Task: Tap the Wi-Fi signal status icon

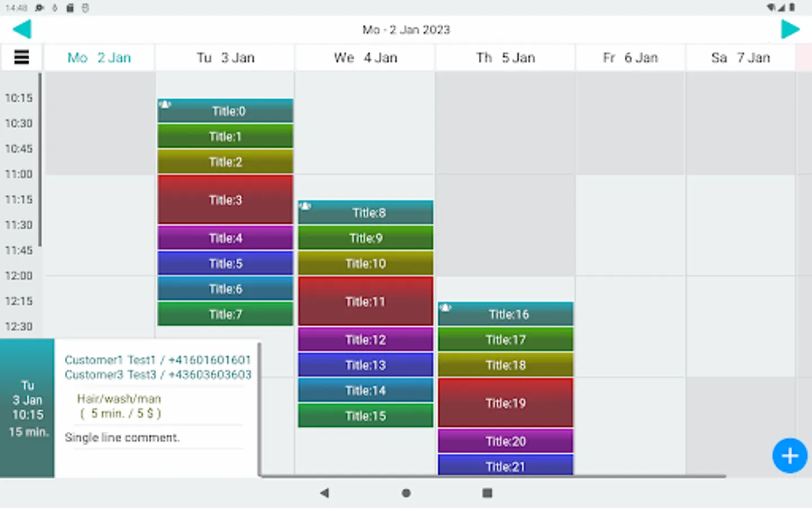Action: pos(771,7)
